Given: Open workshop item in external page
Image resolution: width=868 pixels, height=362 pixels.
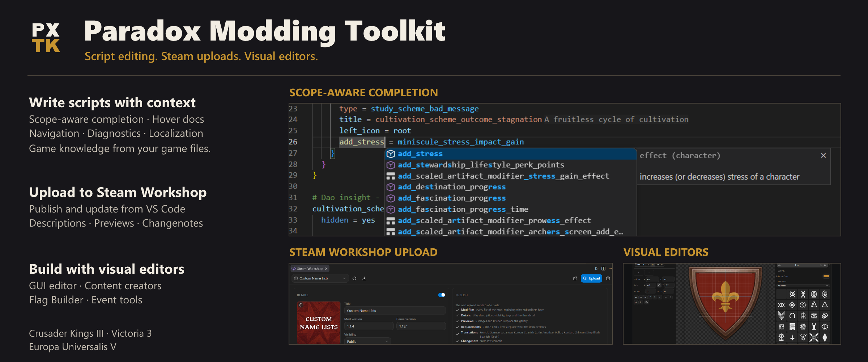Looking at the screenshot, I should pyautogui.click(x=575, y=278).
